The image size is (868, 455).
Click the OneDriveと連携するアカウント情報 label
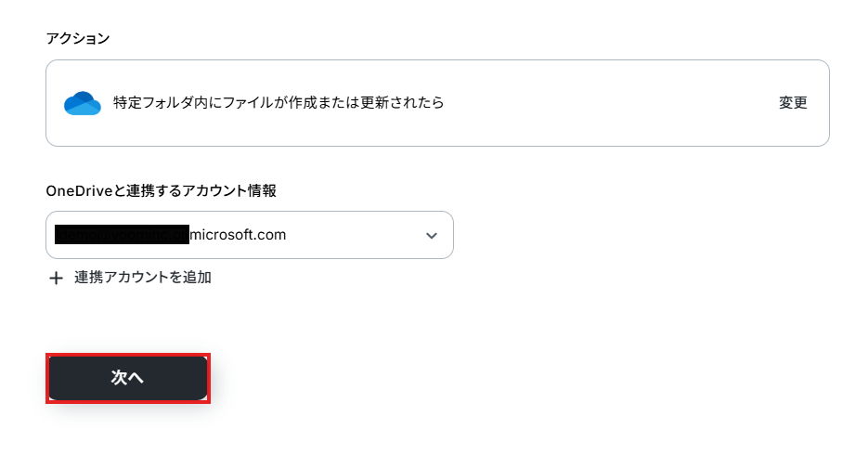[x=162, y=191]
